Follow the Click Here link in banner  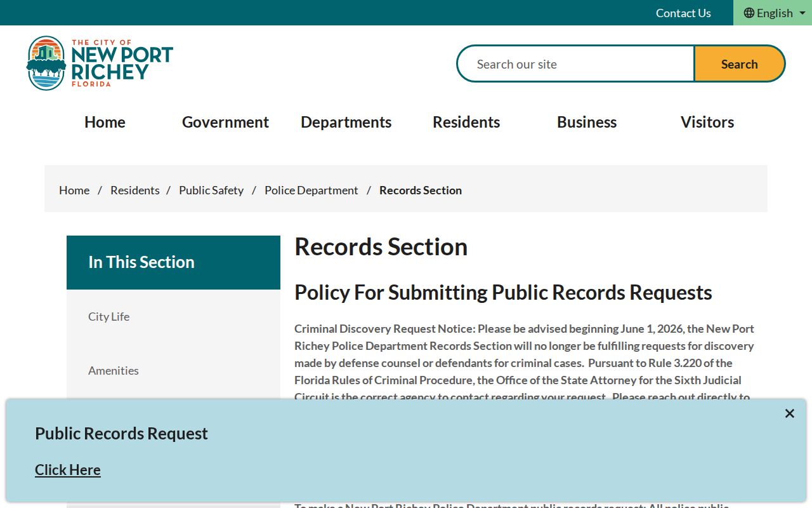[68, 470]
